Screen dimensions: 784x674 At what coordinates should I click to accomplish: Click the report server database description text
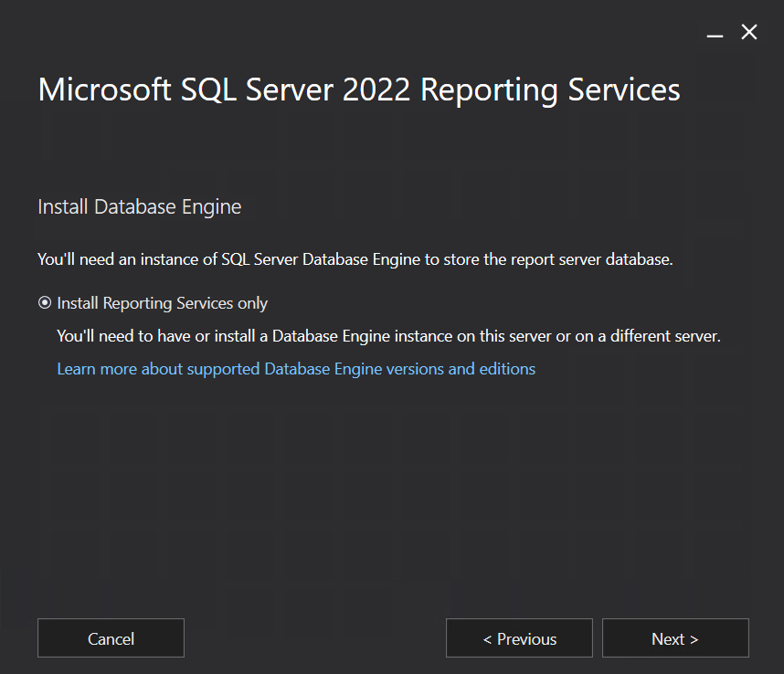(355, 259)
